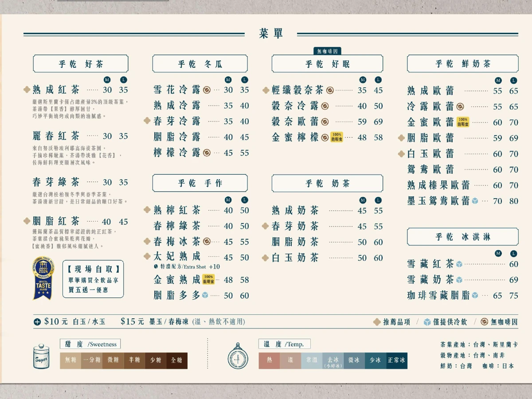The height and width of the screenshot is (399, 532).
Task: Click the Sugar jar icon
Action: tap(41, 357)
